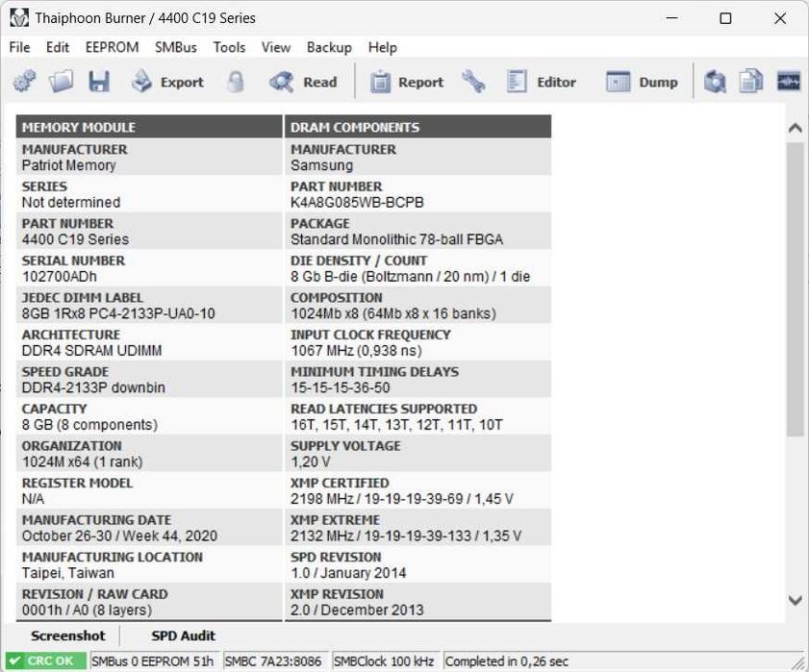The image size is (809, 672).
Task: Click the SMBClock 100 kHz status field
Action: 387,660
